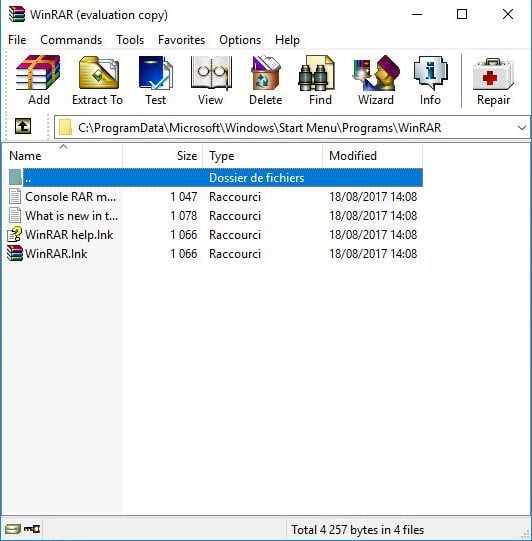Show archive Info
The width and height of the screenshot is (532, 541).
pos(430,80)
